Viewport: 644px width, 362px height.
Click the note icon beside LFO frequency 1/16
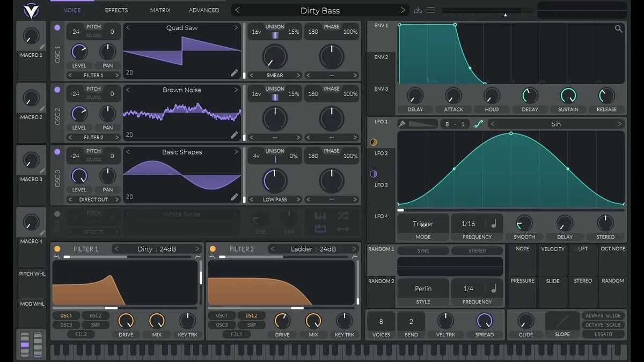(494, 224)
